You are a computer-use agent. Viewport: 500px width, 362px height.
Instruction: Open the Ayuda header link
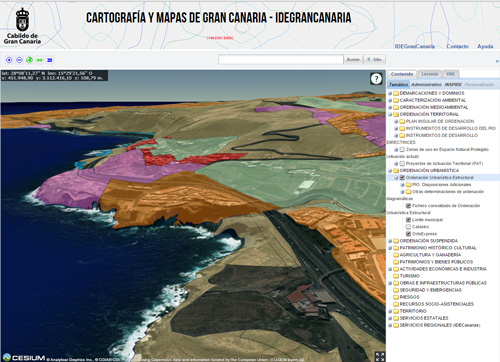click(485, 46)
